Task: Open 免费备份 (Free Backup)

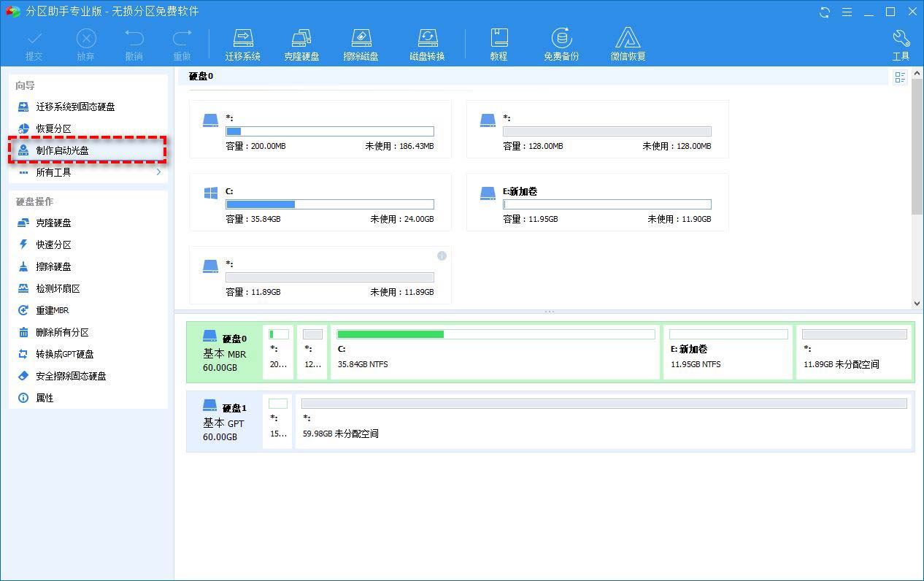Action: (561, 42)
